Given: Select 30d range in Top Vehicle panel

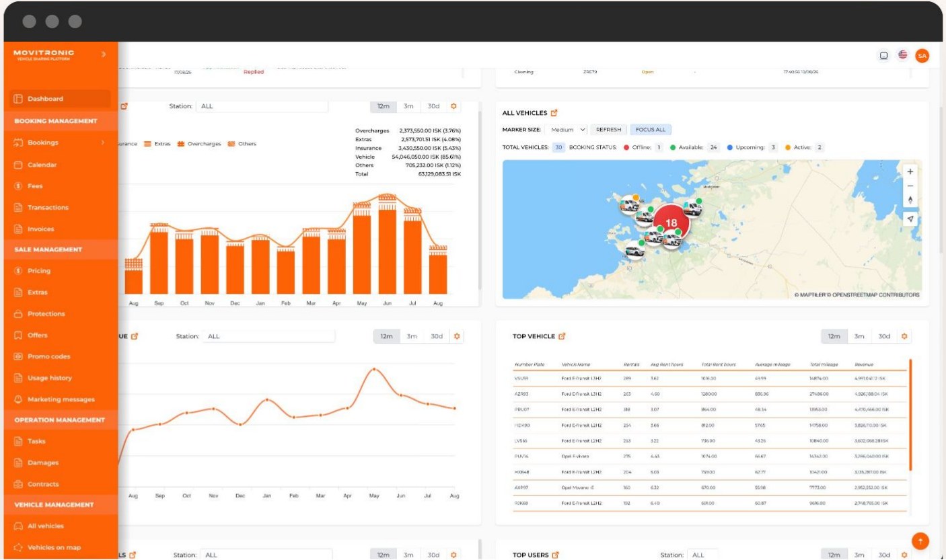Looking at the screenshot, I should coord(884,336).
